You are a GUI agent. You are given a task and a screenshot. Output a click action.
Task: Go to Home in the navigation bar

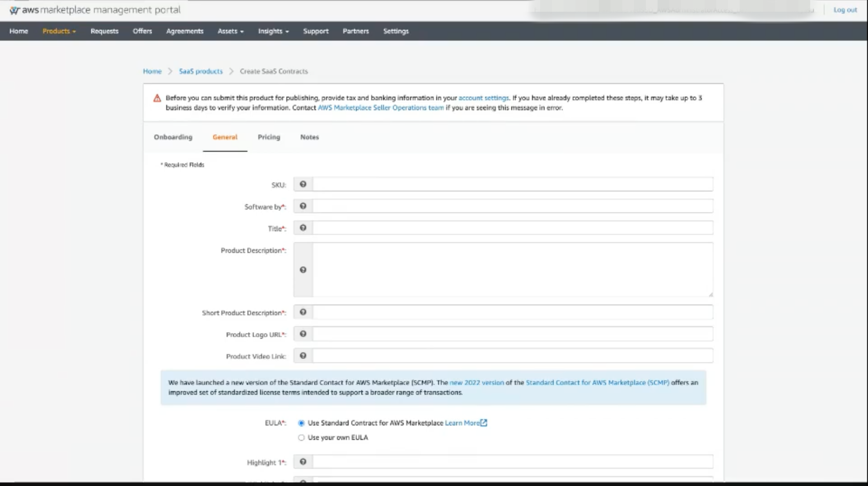coord(19,31)
